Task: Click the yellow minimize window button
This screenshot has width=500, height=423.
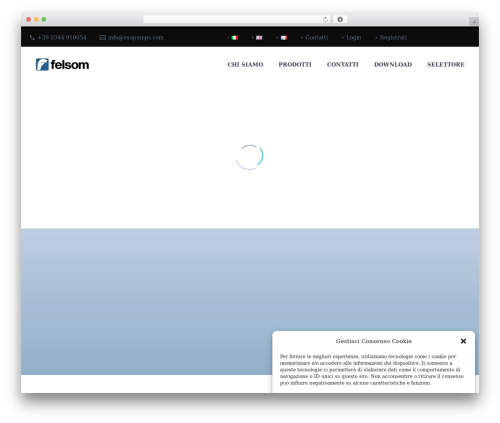Action: pyautogui.click(x=36, y=19)
